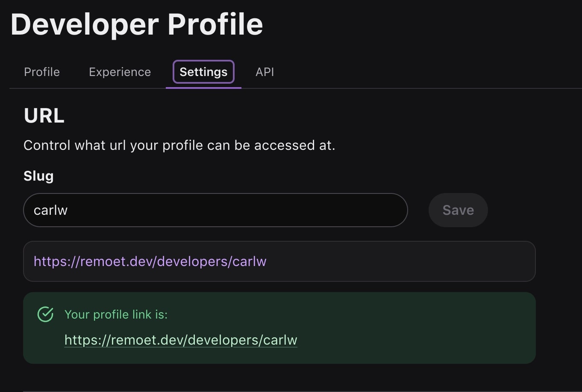Click the 'Control what url' description text
This screenshot has width=582, height=392.
[179, 145]
